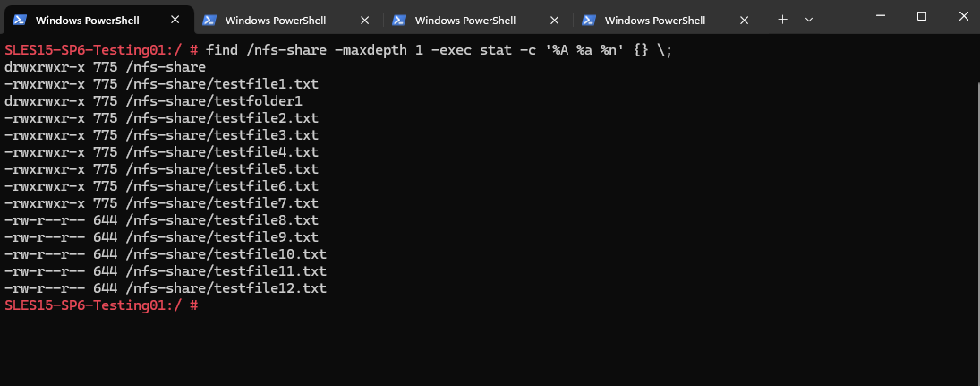Click the testfile12.txt output line
Screen dimensions: 980x386
165,288
